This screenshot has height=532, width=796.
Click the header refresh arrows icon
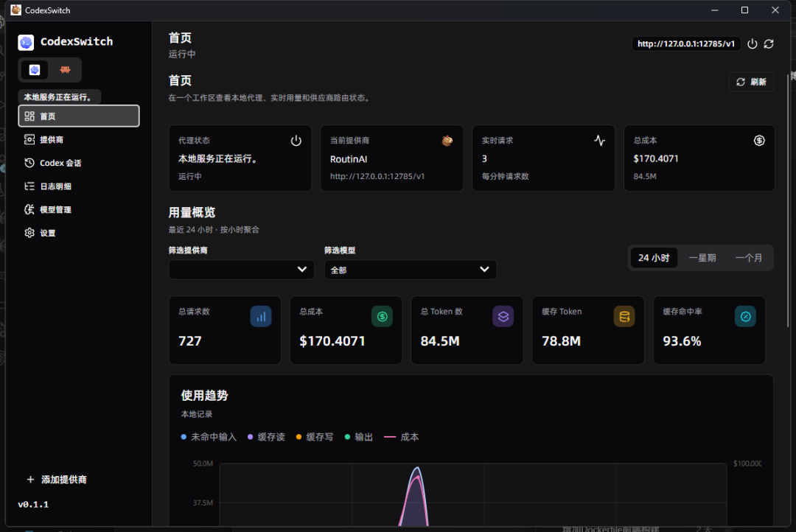coord(769,44)
